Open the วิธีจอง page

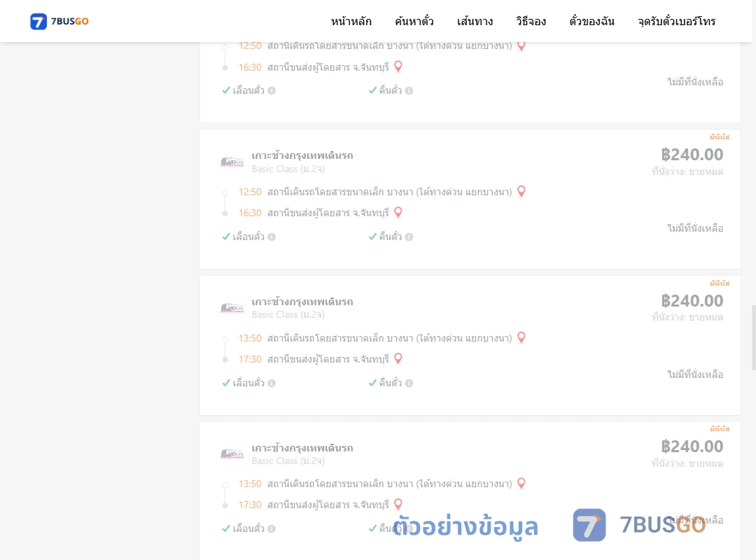(531, 21)
